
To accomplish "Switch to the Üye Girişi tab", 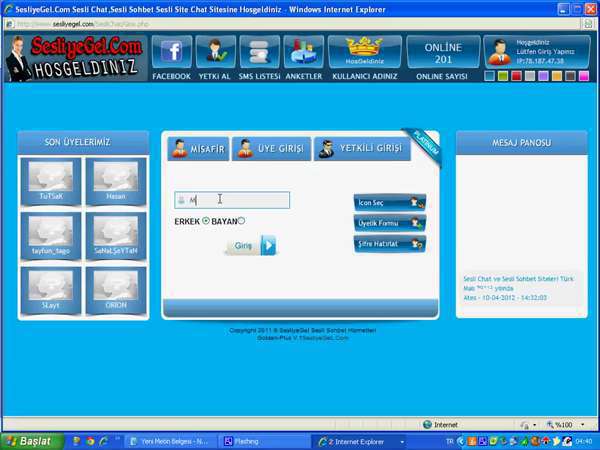I will coord(271,149).
